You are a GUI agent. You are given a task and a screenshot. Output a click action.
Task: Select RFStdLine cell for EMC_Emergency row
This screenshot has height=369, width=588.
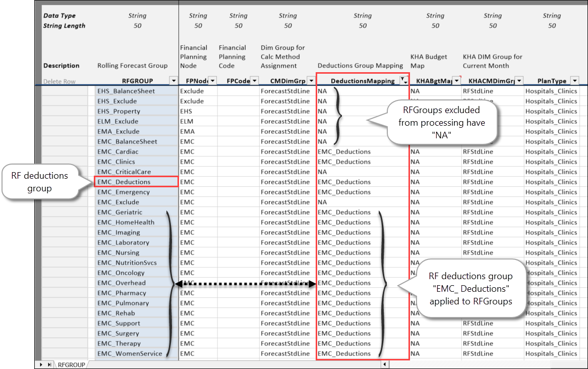coord(493,192)
